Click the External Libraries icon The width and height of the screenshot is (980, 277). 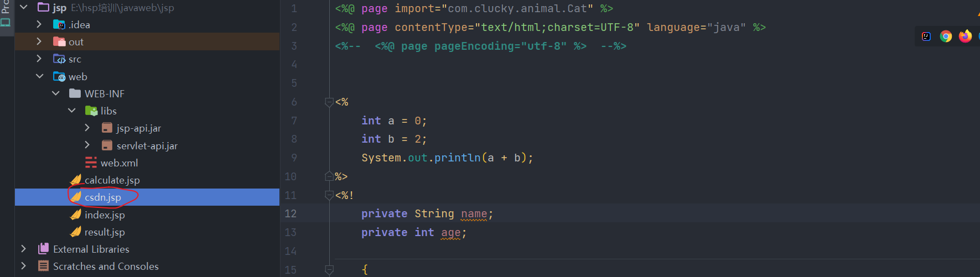point(43,249)
